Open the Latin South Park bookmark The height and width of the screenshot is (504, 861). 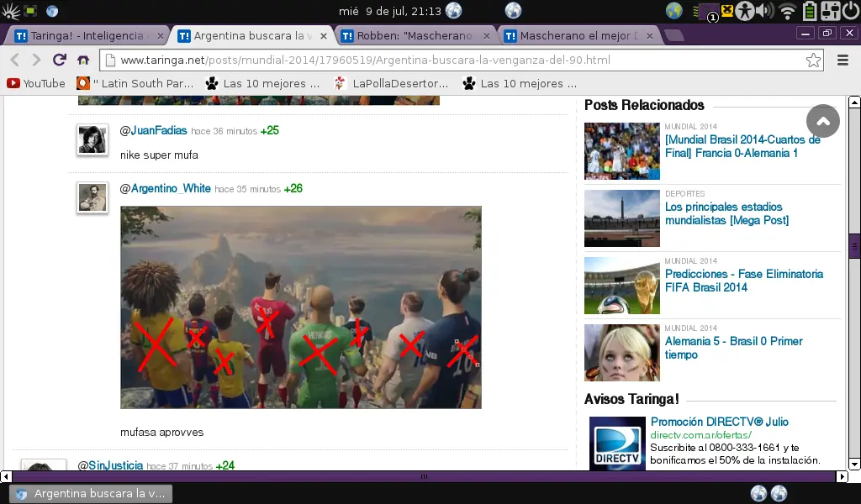pos(135,83)
